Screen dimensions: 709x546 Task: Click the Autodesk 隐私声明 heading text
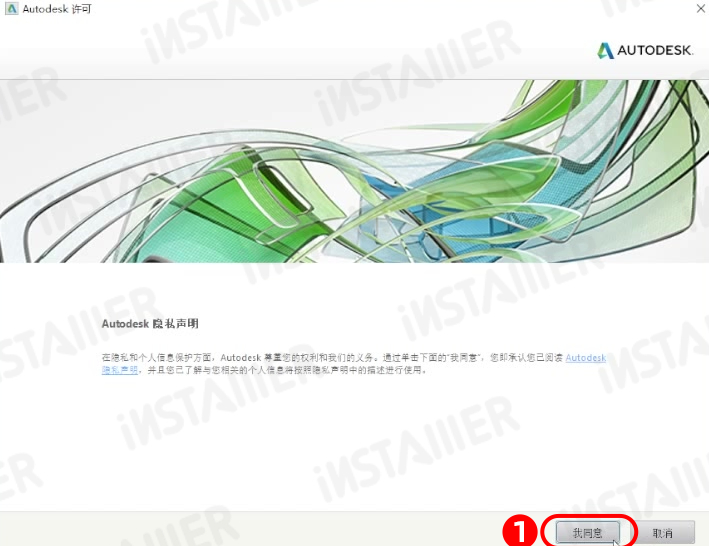tap(150, 324)
